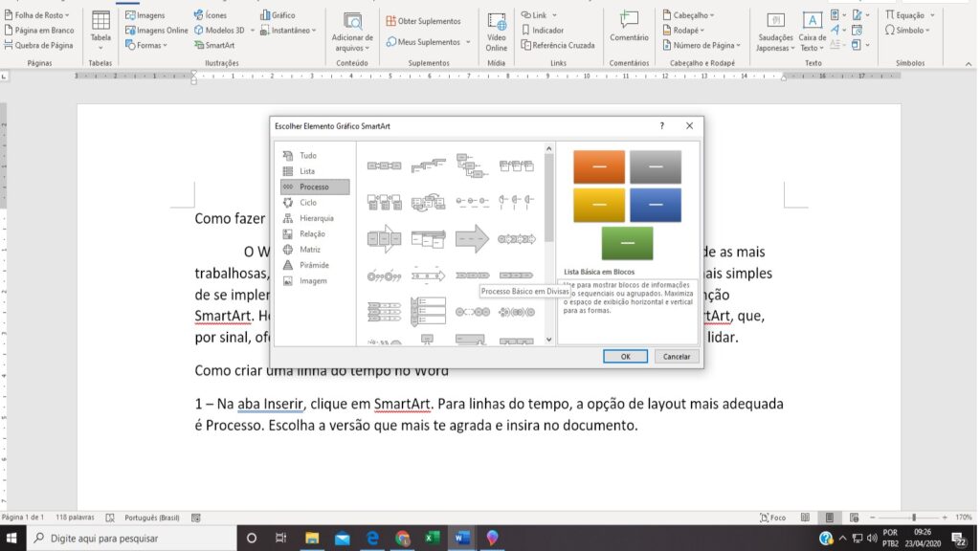Click the zoom out minus button

[x=873, y=518]
